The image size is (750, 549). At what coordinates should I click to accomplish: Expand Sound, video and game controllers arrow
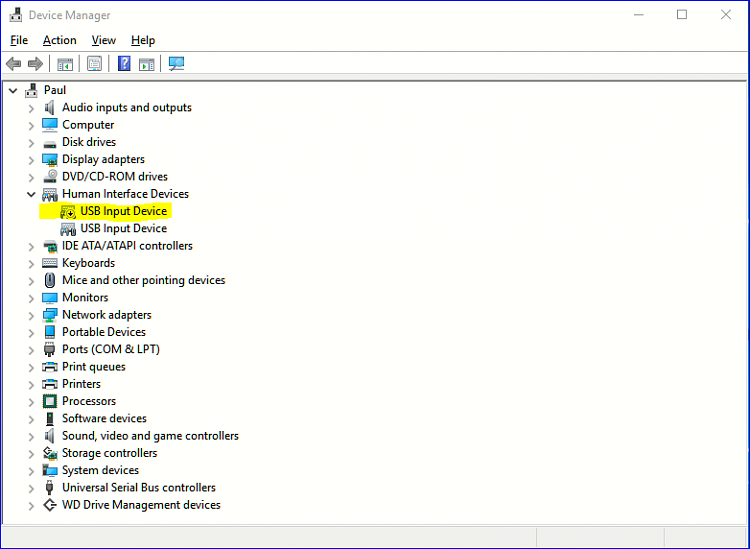point(31,437)
